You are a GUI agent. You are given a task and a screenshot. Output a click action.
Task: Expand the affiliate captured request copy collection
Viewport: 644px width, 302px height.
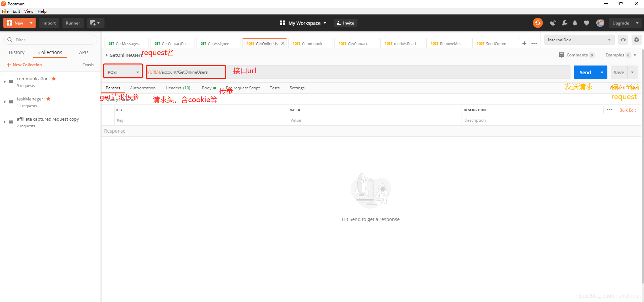pos(5,122)
